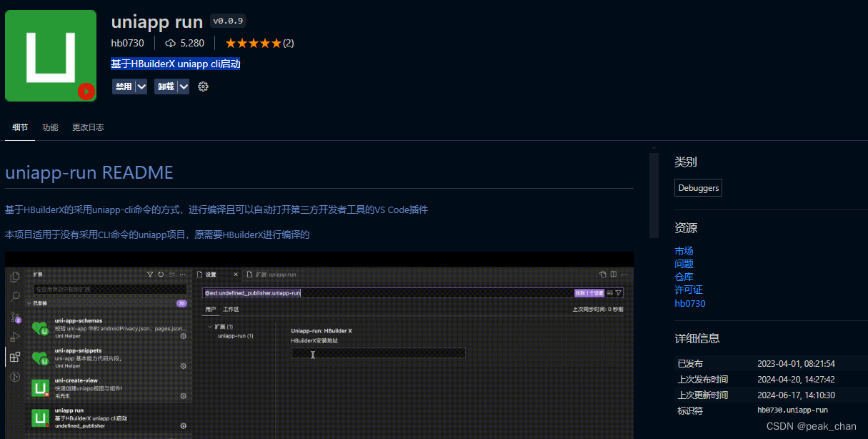Open the Run and Debug icon
Screen dimensions: 868x439
click(15, 336)
